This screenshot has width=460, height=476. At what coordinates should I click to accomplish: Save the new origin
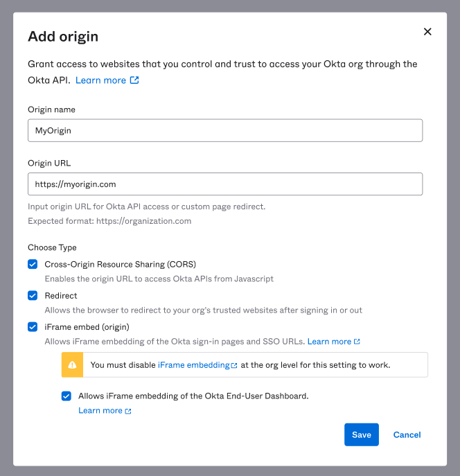361,434
